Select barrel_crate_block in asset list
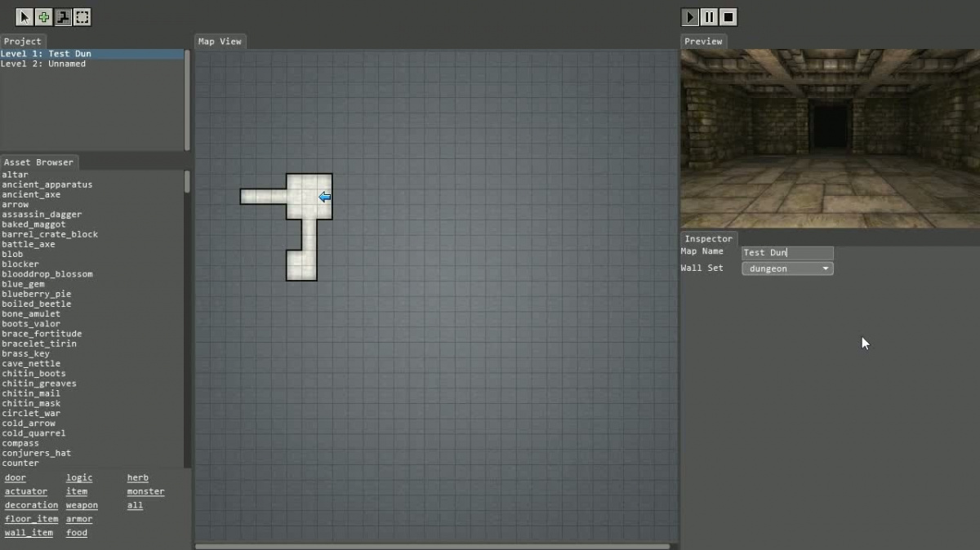 click(x=50, y=234)
